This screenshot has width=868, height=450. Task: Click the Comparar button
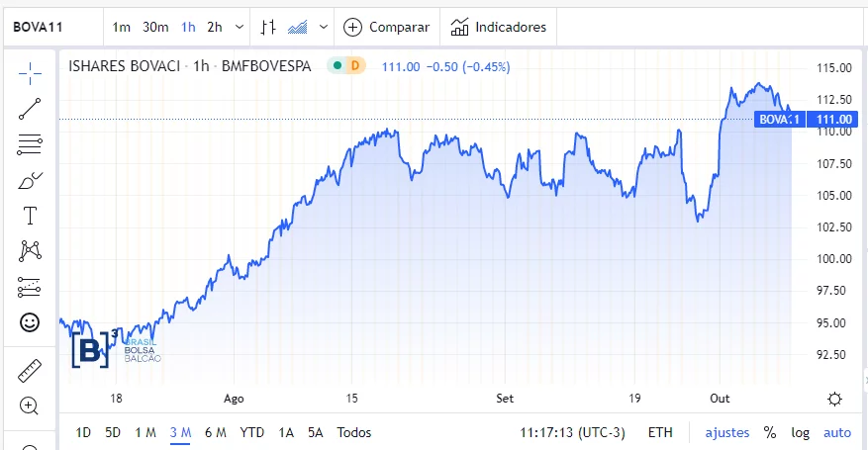coord(387,27)
